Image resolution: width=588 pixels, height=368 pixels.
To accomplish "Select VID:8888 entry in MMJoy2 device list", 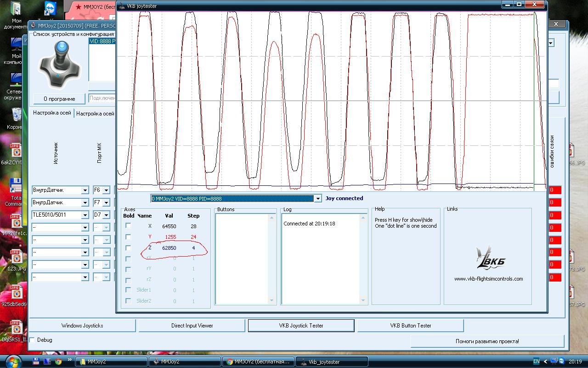I will pyautogui.click(x=102, y=41).
